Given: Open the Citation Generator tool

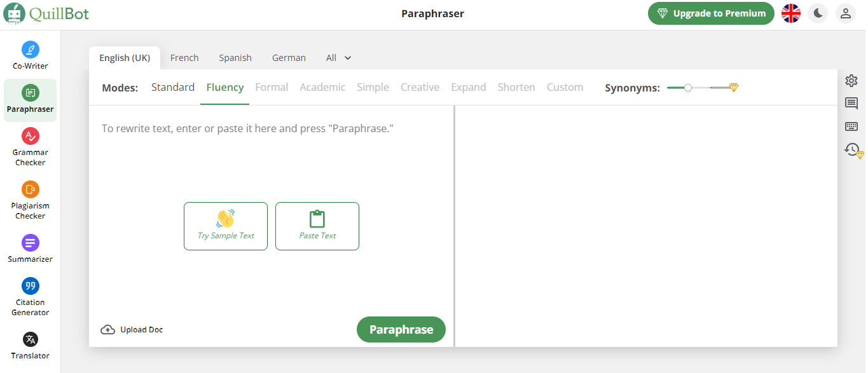Looking at the screenshot, I should coord(31,297).
